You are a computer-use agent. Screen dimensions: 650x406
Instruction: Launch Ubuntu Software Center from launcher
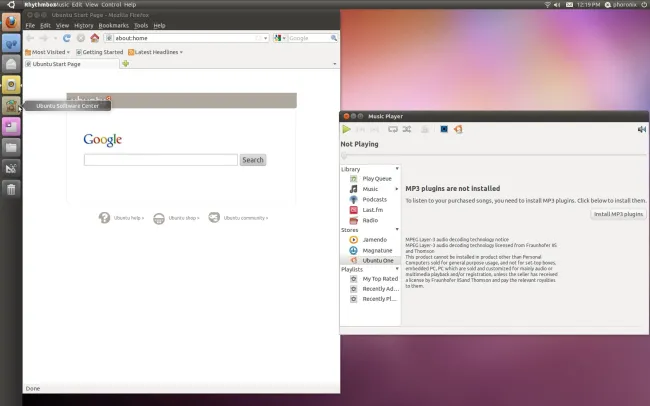click(11, 106)
